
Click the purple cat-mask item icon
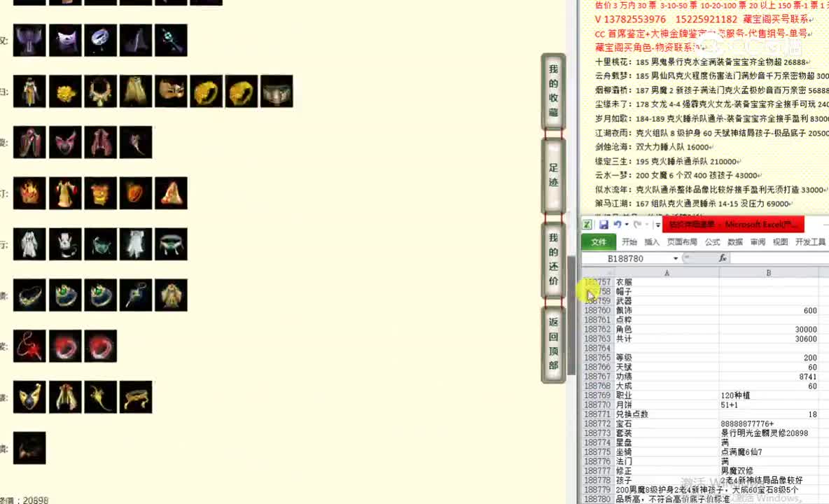click(x=66, y=40)
